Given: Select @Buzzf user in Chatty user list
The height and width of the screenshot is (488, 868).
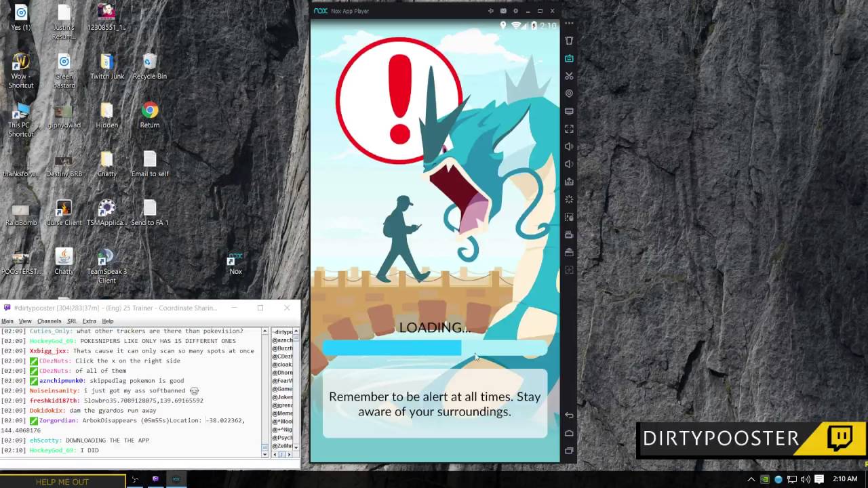Looking at the screenshot, I should click(x=282, y=348).
